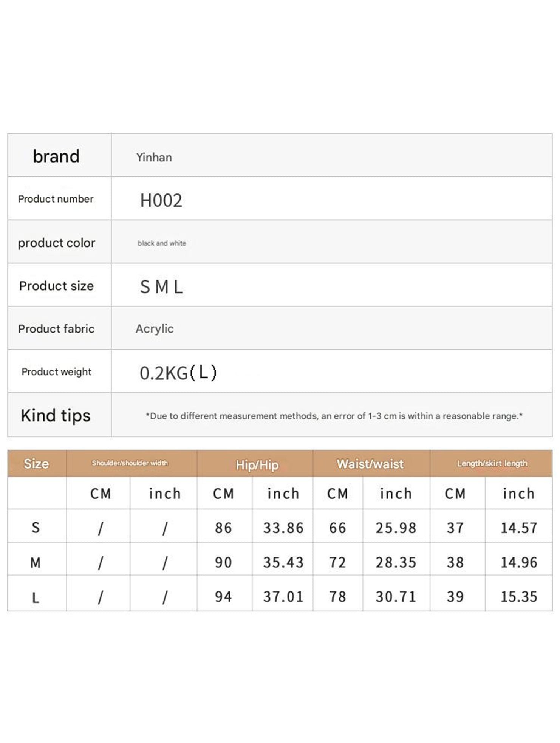Click the S M L size value

[161, 287]
